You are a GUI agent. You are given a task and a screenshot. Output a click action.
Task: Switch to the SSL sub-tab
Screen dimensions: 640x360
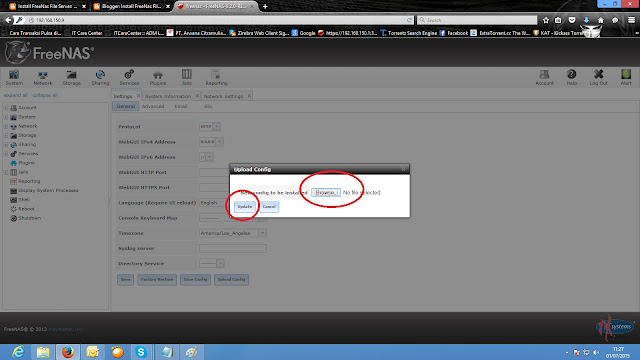tap(208, 106)
